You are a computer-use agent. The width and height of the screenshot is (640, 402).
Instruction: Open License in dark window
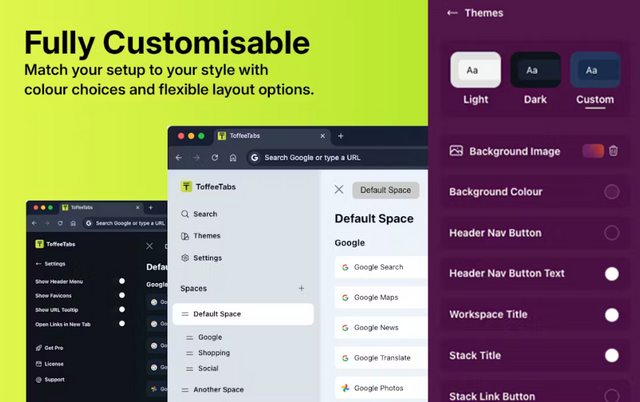49,364
